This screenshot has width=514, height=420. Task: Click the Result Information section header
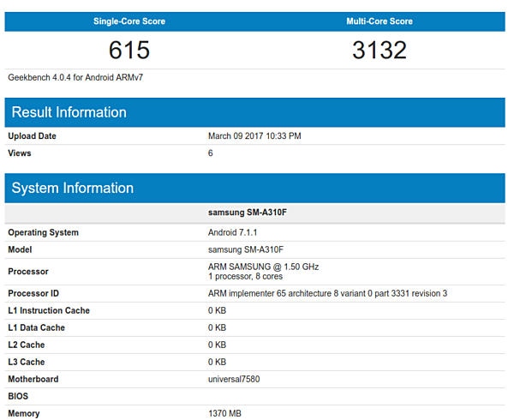69,112
